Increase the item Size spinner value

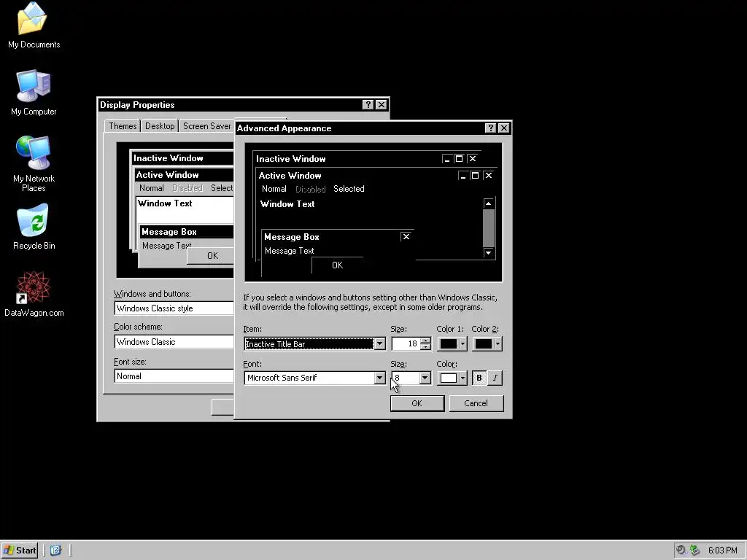(x=426, y=340)
